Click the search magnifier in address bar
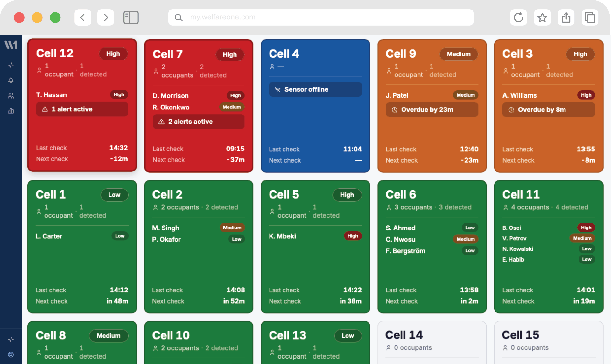The image size is (611, 364). click(179, 17)
